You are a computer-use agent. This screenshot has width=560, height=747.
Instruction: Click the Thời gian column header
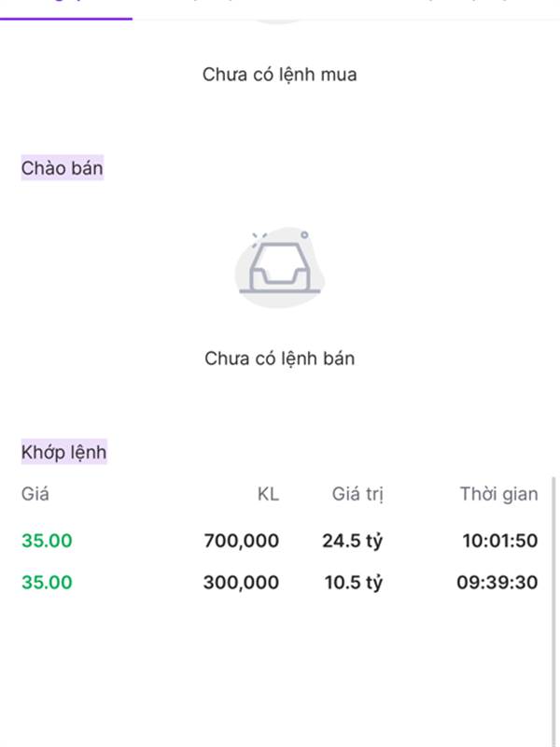(x=498, y=494)
